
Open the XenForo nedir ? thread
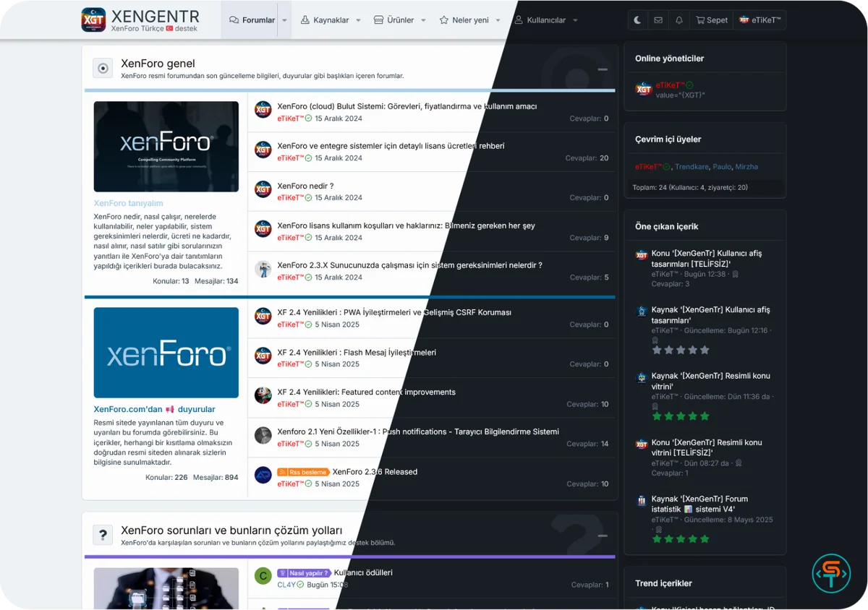point(305,186)
